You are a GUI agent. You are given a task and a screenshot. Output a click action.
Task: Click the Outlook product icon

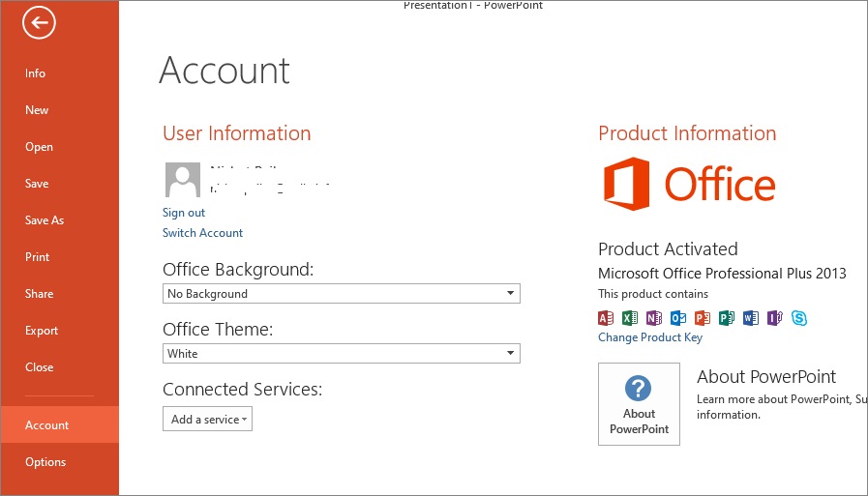(x=678, y=318)
